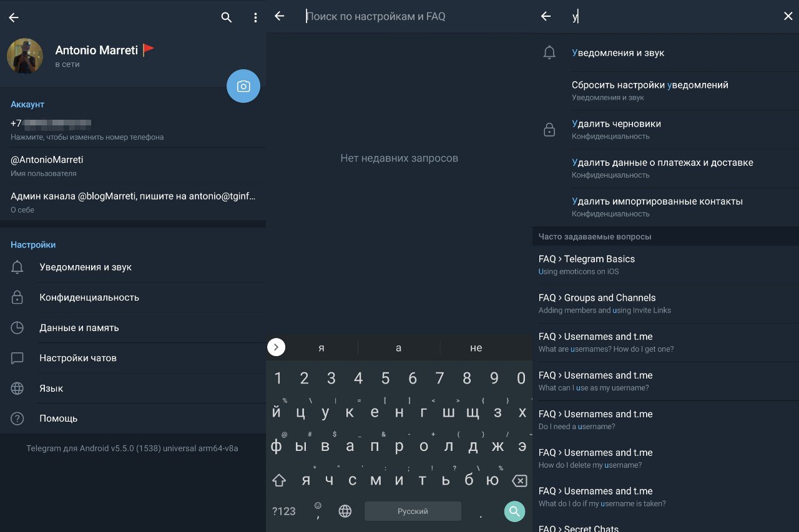Tap the camera button to set photo
Image resolution: width=799 pixels, height=532 pixels.
243,86
